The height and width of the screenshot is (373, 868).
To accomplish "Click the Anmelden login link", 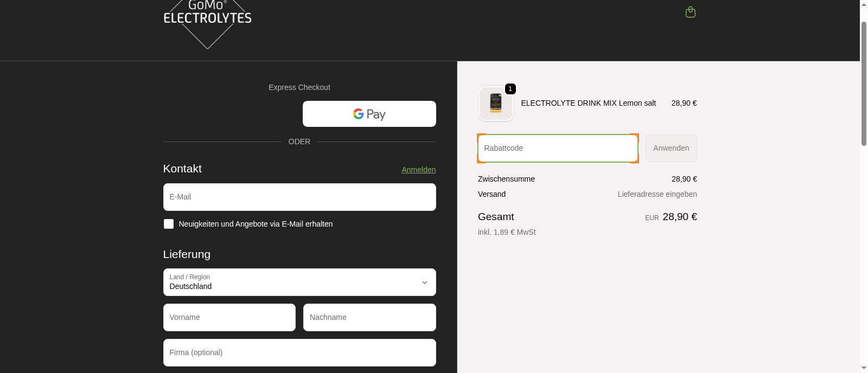I will pos(419,170).
